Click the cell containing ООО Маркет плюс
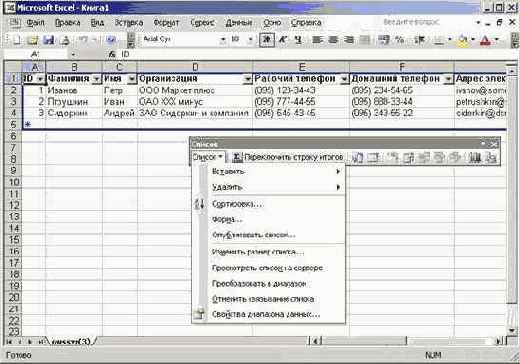 tap(195, 90)
